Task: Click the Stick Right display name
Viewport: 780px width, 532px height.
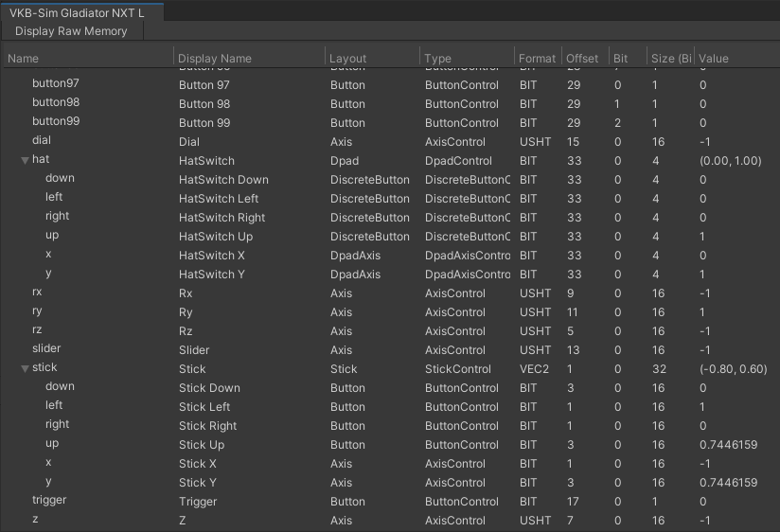Action: click(x=208, y=425)
